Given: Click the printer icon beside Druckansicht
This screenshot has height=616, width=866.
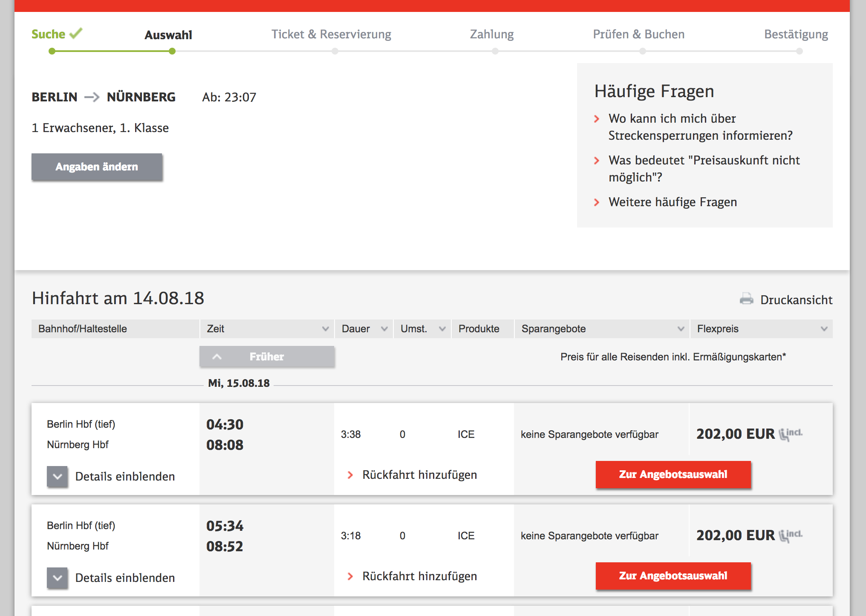Looking at the screenshot, I should pos(746,299).
